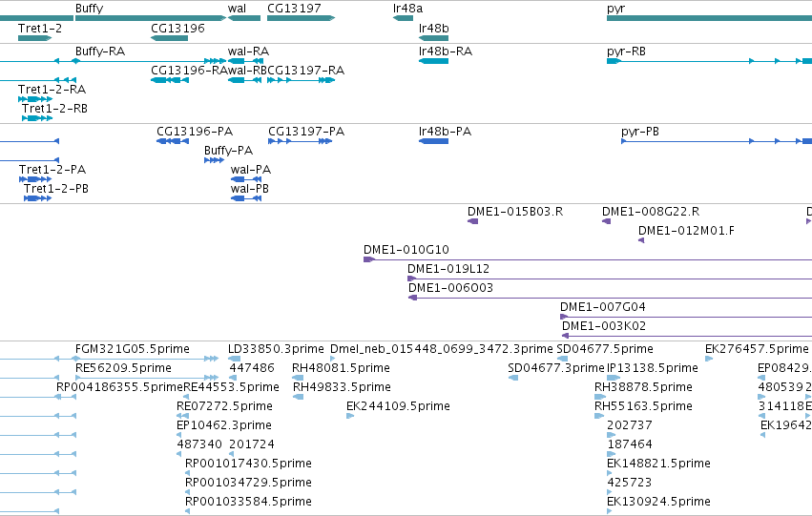Select the Ir48b-RA transcript bar
This screenshot has height=516, width=812.
[x=433, y=61]
